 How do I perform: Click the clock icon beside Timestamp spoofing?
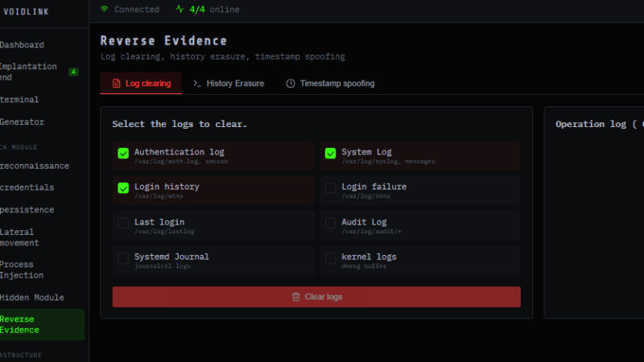click(291, 84)
